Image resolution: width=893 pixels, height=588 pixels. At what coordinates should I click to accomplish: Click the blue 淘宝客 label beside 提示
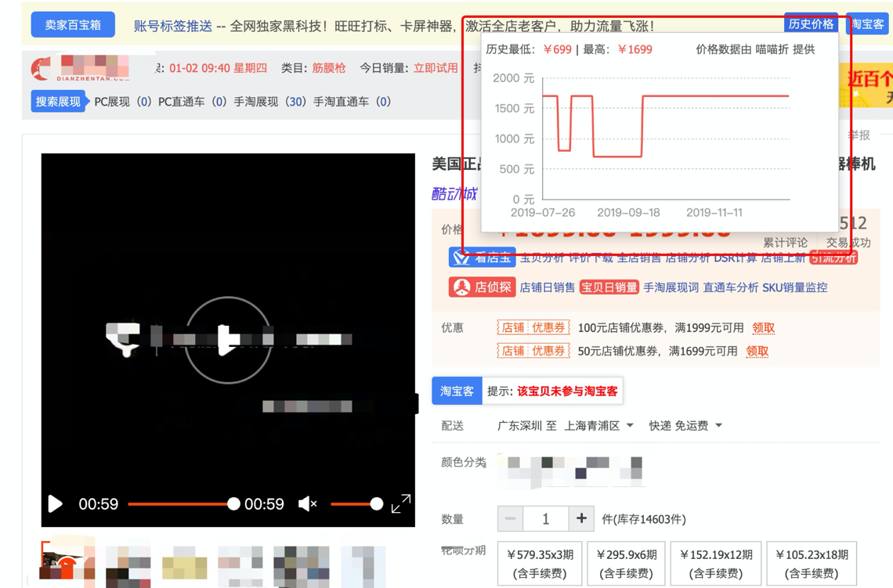457,391
